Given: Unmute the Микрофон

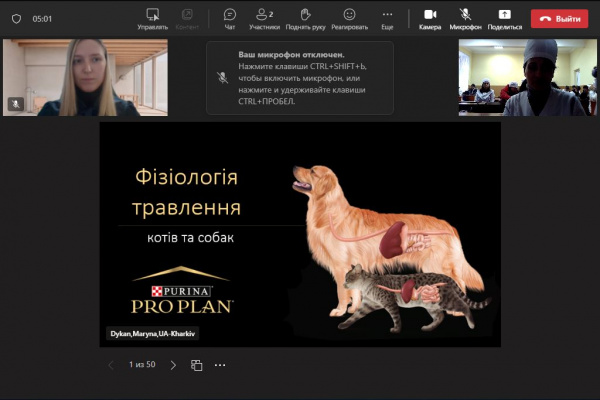Looking at the screenshot, I should (x=465, y=19).
